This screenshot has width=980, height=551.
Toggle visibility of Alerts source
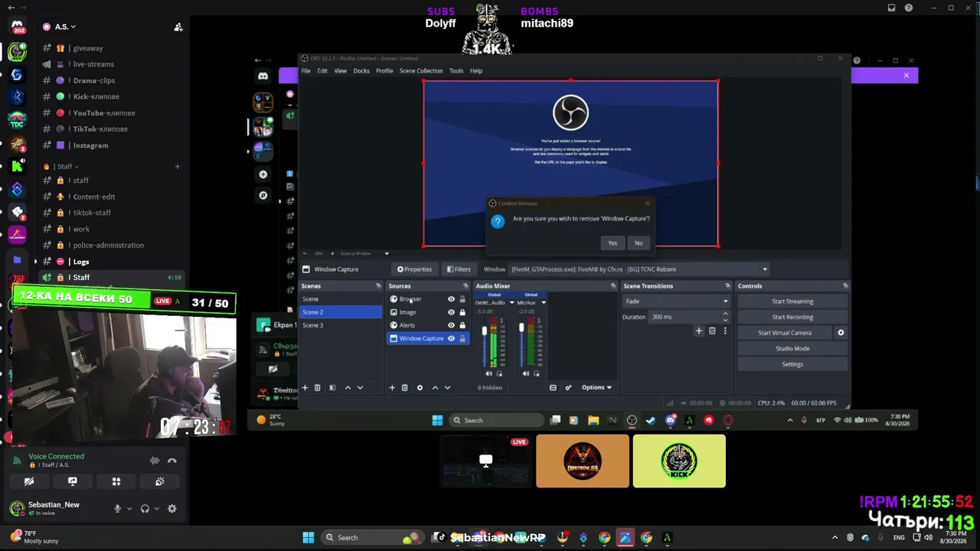tap(451, 325)
